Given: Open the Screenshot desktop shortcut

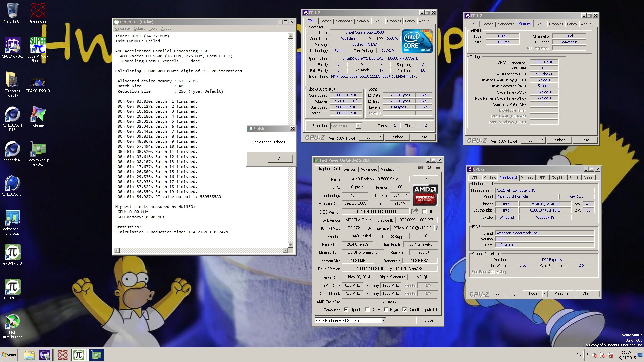Looking at the screenshot, I should point(38,13).
